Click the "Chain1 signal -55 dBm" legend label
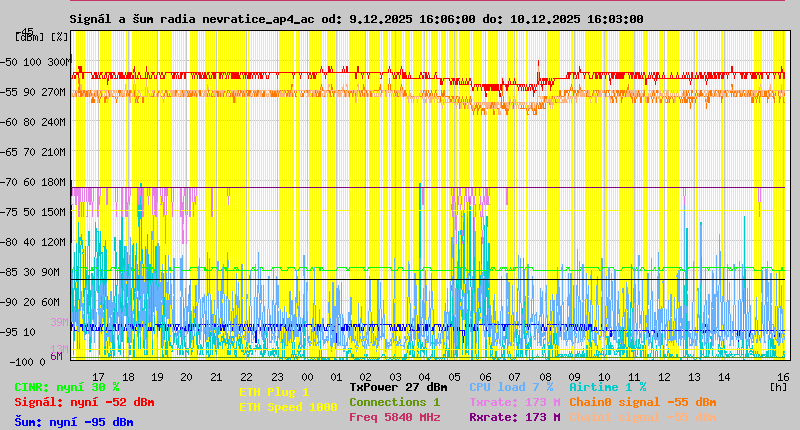 point(643,417)
